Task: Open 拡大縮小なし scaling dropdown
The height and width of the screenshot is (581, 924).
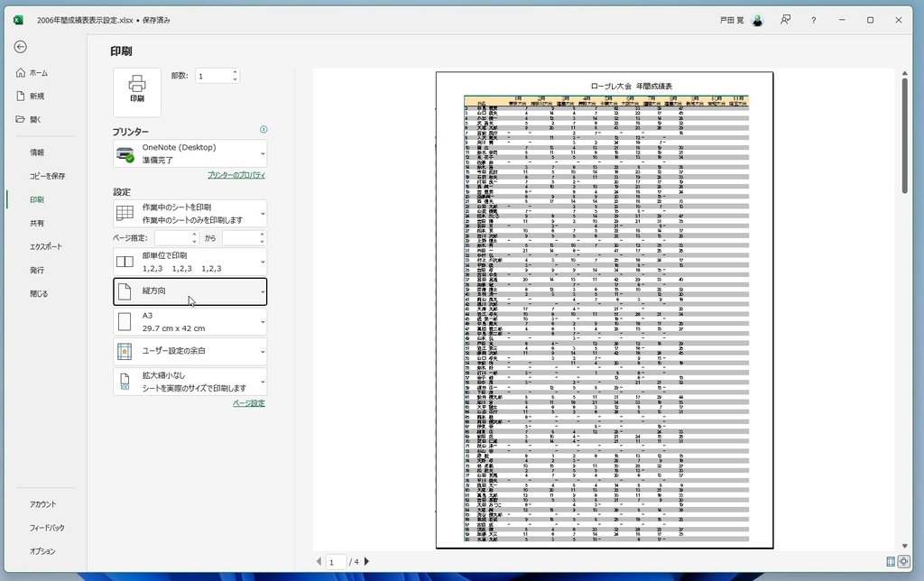Action: pos(189,382)
